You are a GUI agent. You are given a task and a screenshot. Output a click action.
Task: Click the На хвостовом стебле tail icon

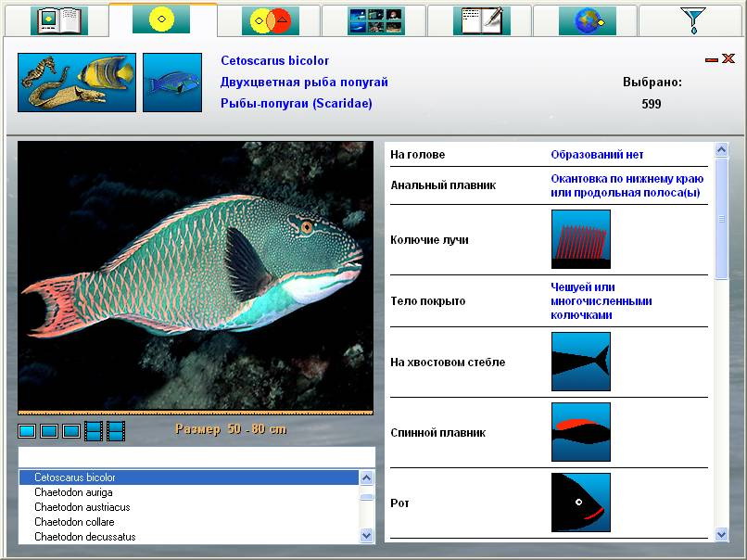(581, 362)
